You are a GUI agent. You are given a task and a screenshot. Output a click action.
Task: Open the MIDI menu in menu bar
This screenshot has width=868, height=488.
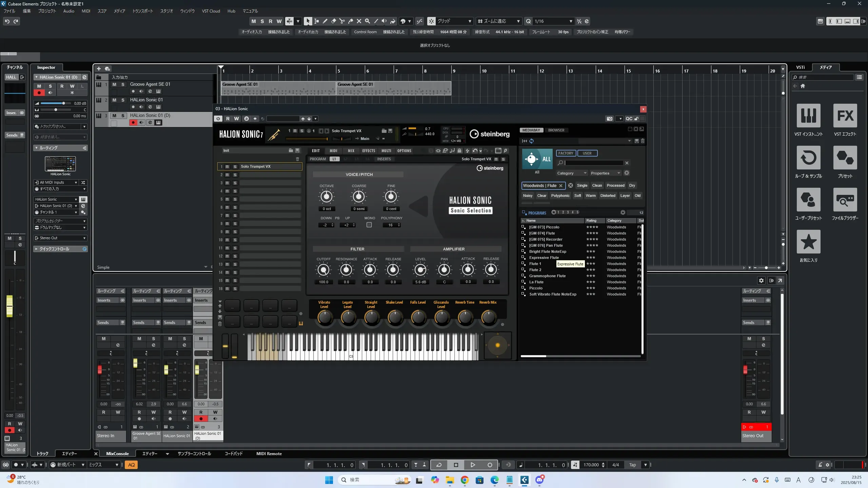point(86,11)
